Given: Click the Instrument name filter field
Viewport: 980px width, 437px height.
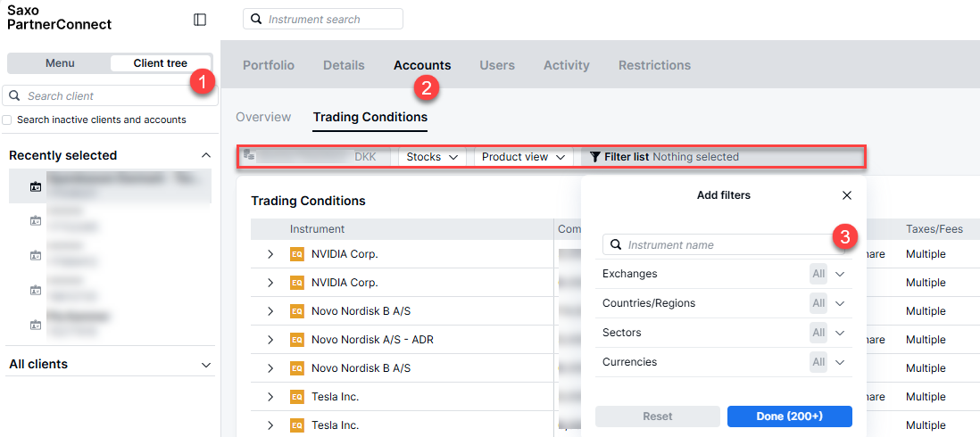Looking at the screenshot, I should (723, 244).
